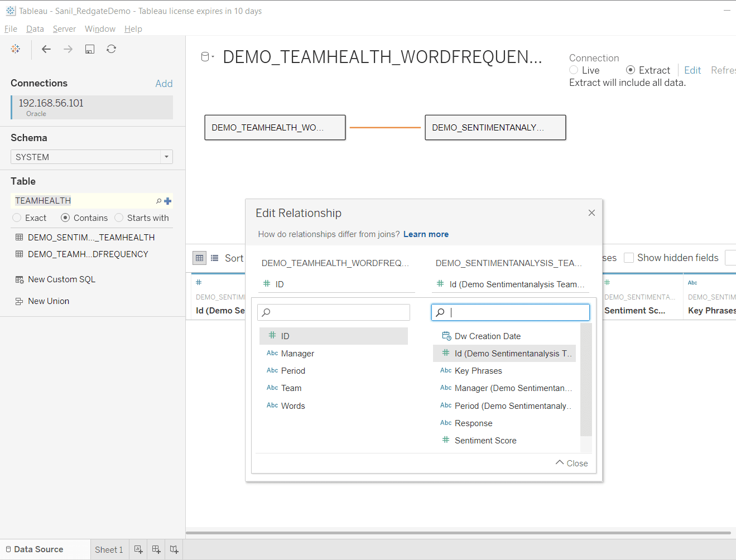The image size is (736, 560).
Task: Click Edit link for the extract
Action: pyautogui.click(x=692, y=70)
